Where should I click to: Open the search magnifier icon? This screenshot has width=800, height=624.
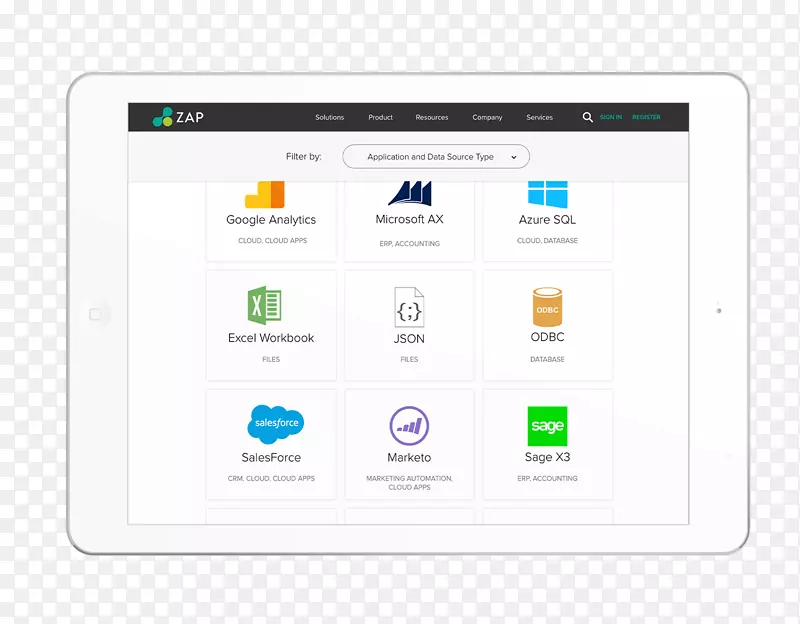tap(587, 117)
